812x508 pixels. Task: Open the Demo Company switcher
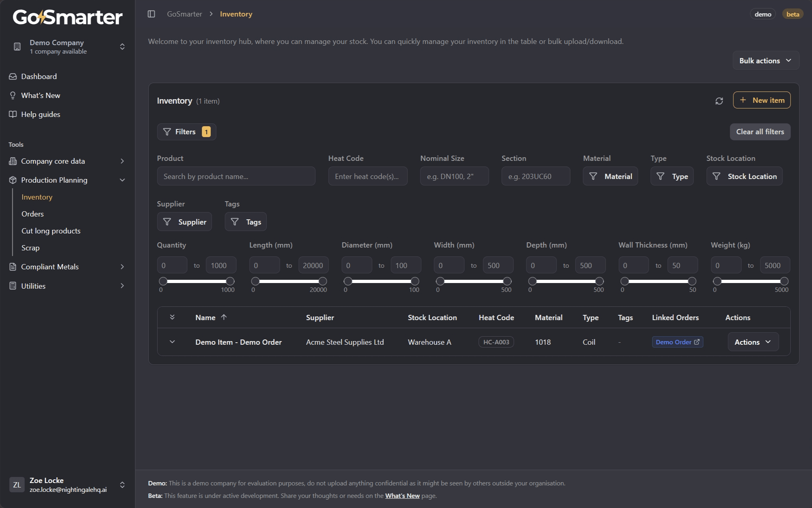[68, 47]
